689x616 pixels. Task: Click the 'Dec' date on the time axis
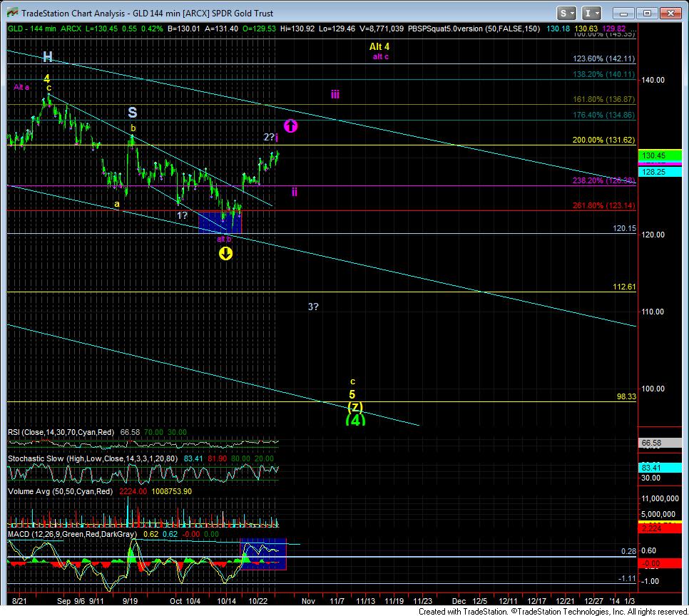[459, 601]
